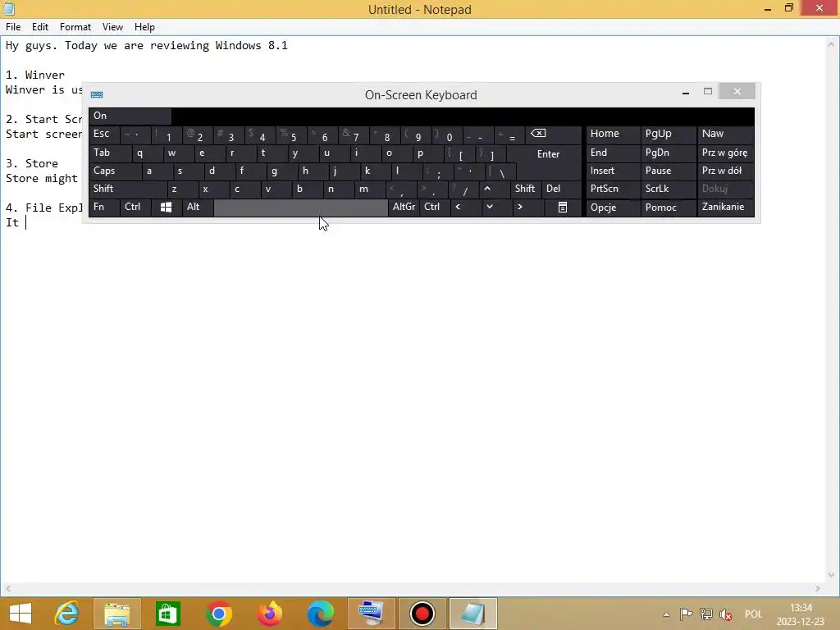
Task: Click the Tab key
Action: click(x=109, y=153)
